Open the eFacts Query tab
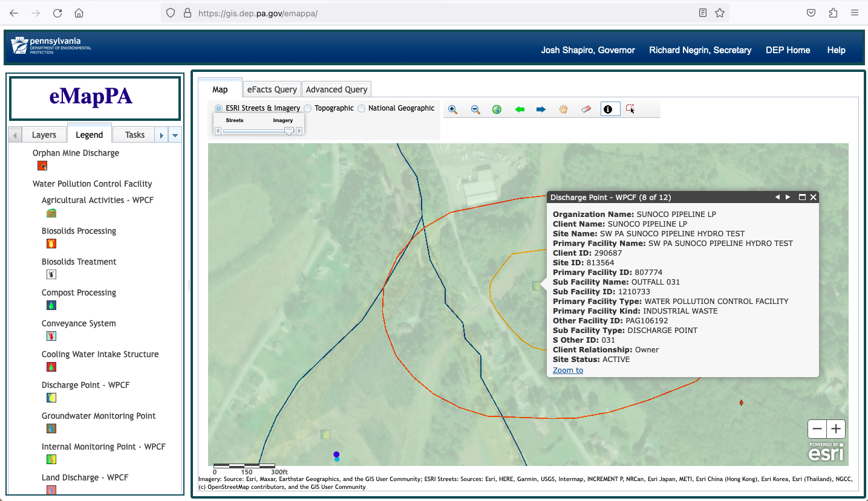The height and width of the screenshot is (501, 868). [272, 89]
